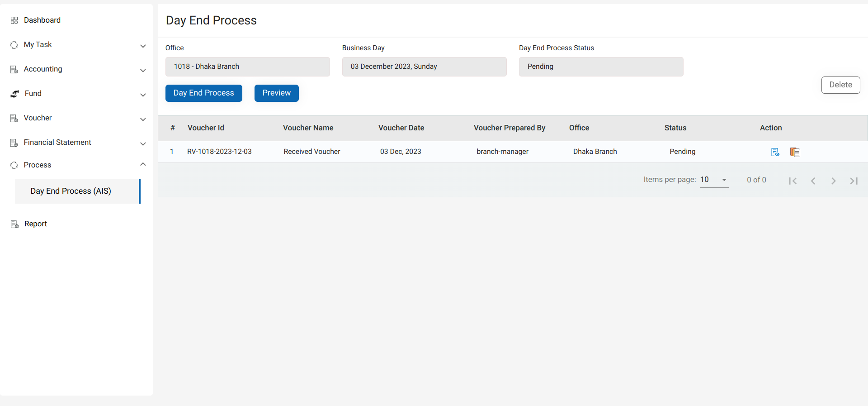
Task: Select Day End Process (AIS) menu item
Action: pyautogui.click(x=77, y=191)
